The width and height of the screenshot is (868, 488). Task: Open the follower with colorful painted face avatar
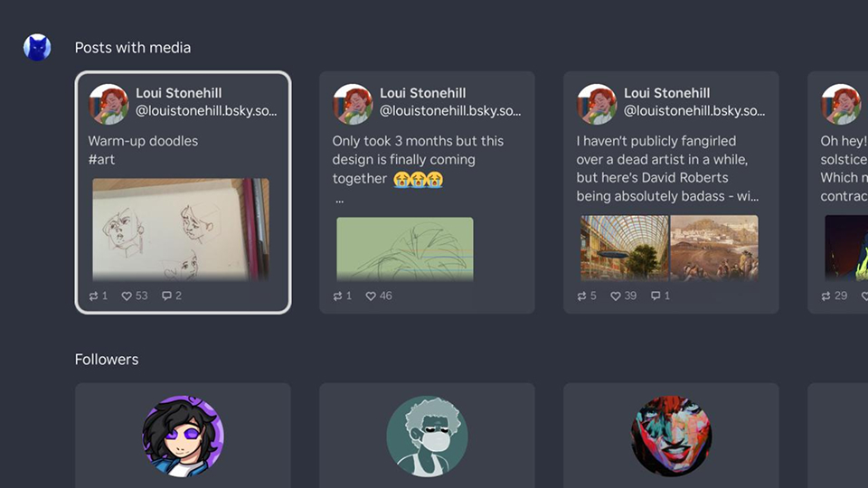tap(671, 436)
